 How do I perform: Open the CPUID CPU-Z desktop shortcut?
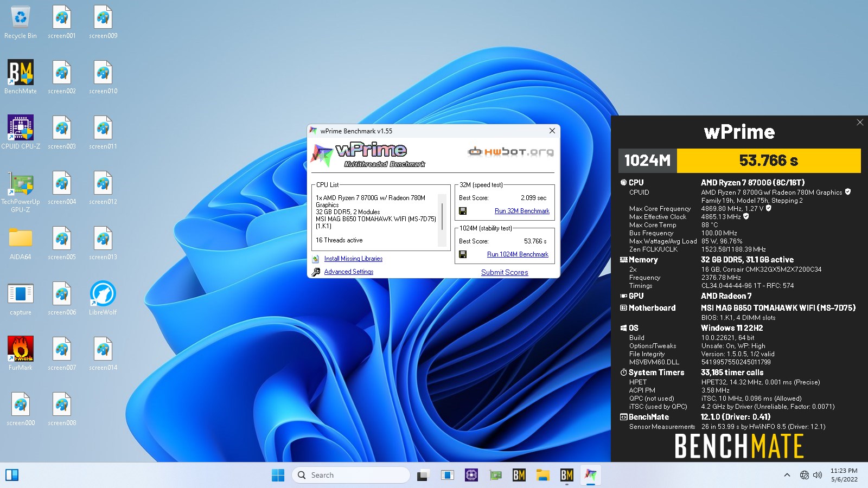point(21,133)
